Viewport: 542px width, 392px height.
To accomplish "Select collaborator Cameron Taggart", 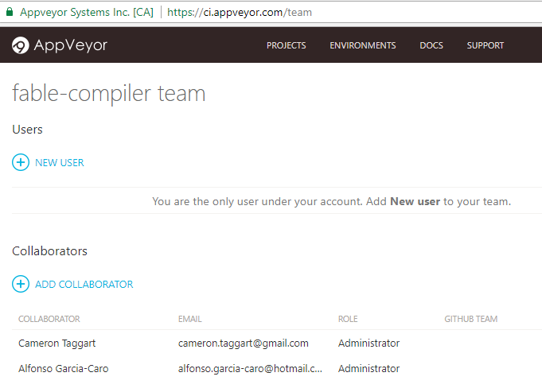I will [57, 343].
